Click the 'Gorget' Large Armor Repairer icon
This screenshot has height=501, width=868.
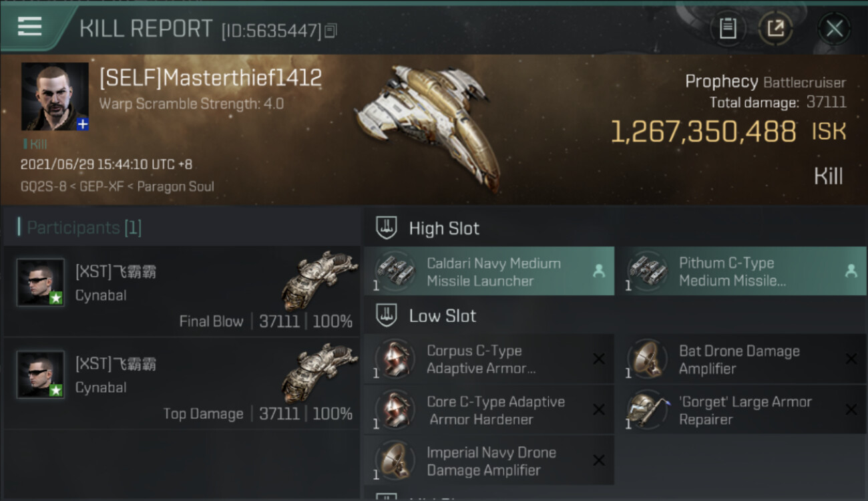648,409
